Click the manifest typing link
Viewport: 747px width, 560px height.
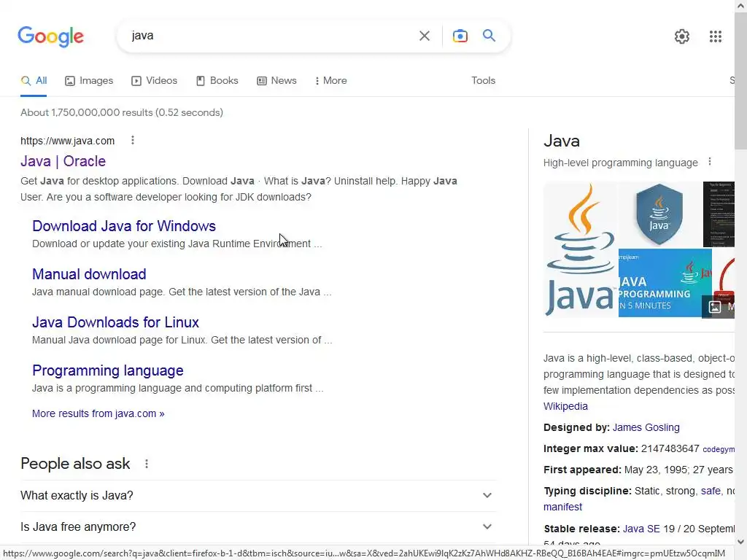tap(562, 507)
